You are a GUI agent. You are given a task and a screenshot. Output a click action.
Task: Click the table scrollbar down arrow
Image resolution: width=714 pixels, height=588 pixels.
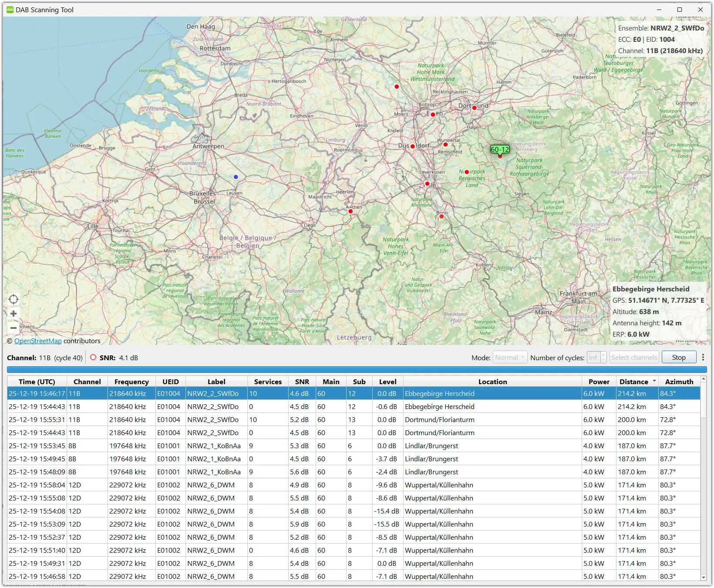[x=704, y=577]
